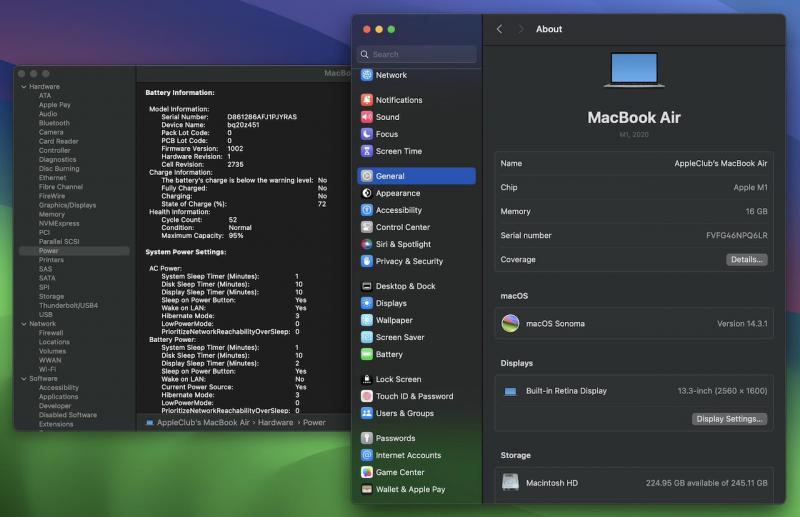Open Screen Saver icon
Viewport: 800px width, 517px height.
pyautogui.click(x=366, y=337)
